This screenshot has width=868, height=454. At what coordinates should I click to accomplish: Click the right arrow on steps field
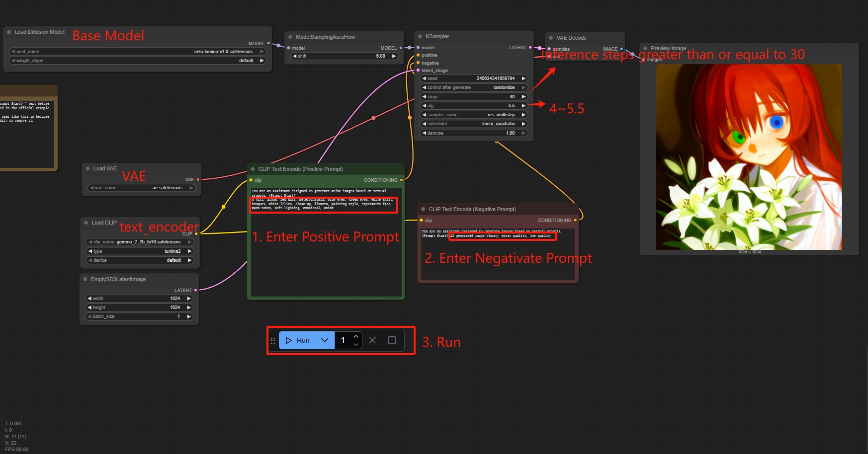(523, 97)
